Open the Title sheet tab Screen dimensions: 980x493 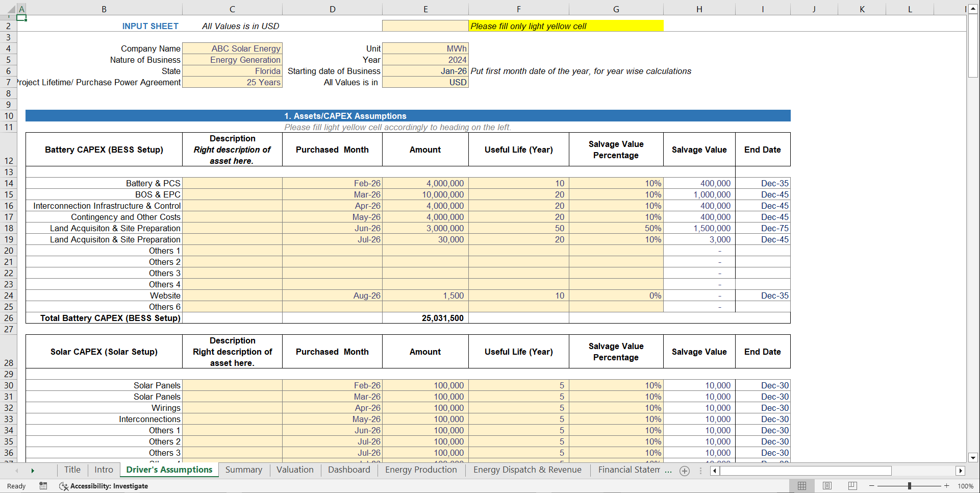(x=72, y=470)
